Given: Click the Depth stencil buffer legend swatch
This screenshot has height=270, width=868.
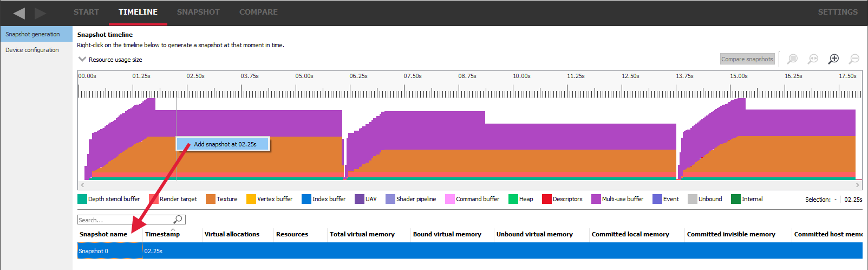Looking at the screenshot, I should point(82,199).
